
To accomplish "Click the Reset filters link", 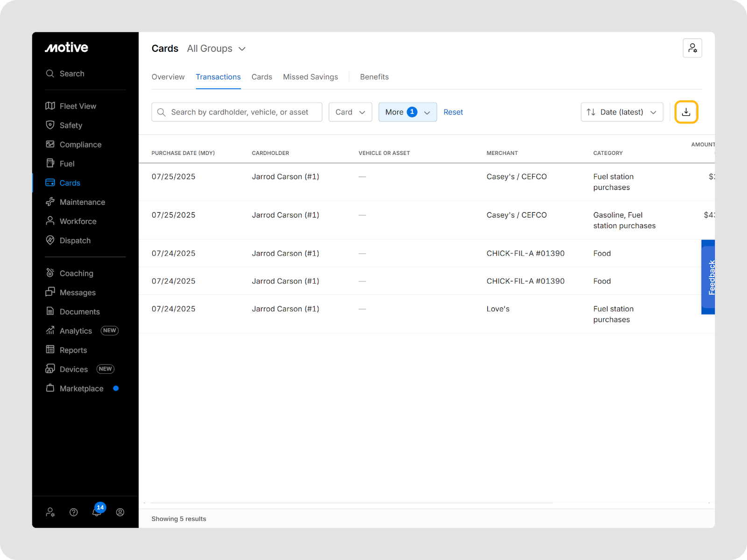I will point(453,112).
